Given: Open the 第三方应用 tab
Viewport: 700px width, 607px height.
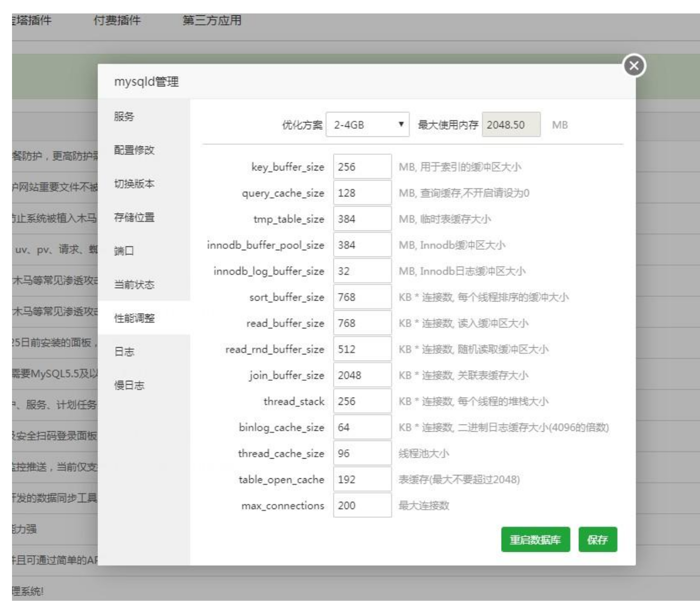Looking at the screenshot, I should pos(212,21).
